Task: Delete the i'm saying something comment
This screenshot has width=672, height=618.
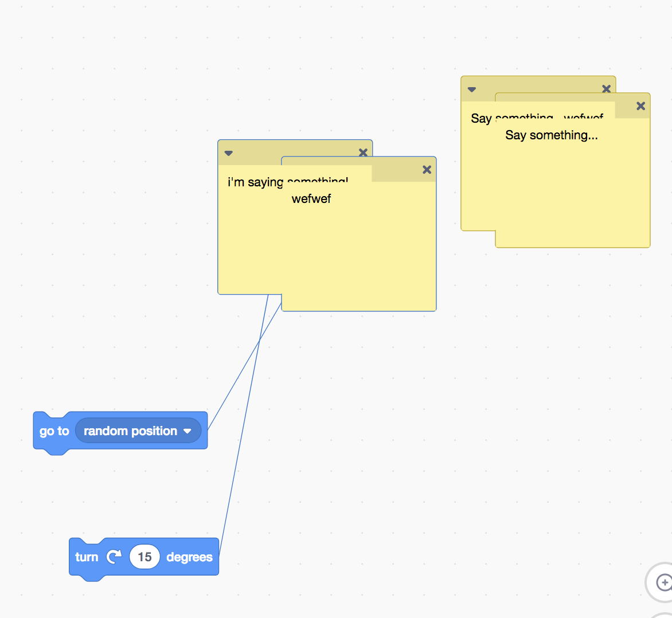Action: coord(363,152)
